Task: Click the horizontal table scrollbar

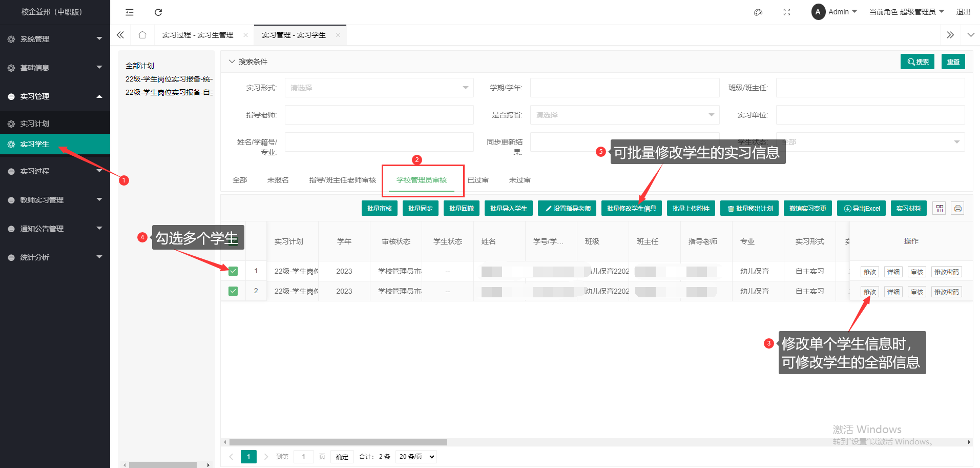Action: pos(338,442)
